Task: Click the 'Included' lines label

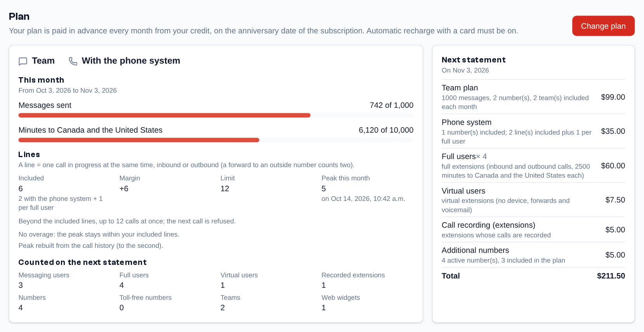Action: [x=31, y=178]
